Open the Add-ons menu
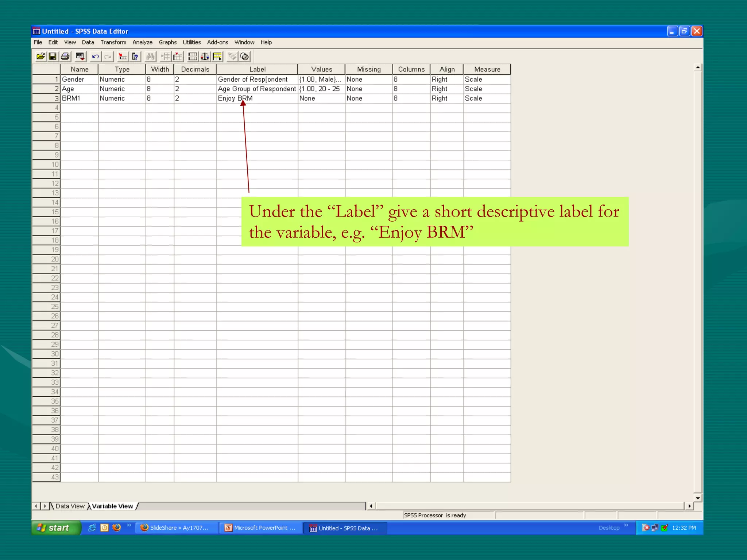The image size is (747, 560). (x=217, y=42)
